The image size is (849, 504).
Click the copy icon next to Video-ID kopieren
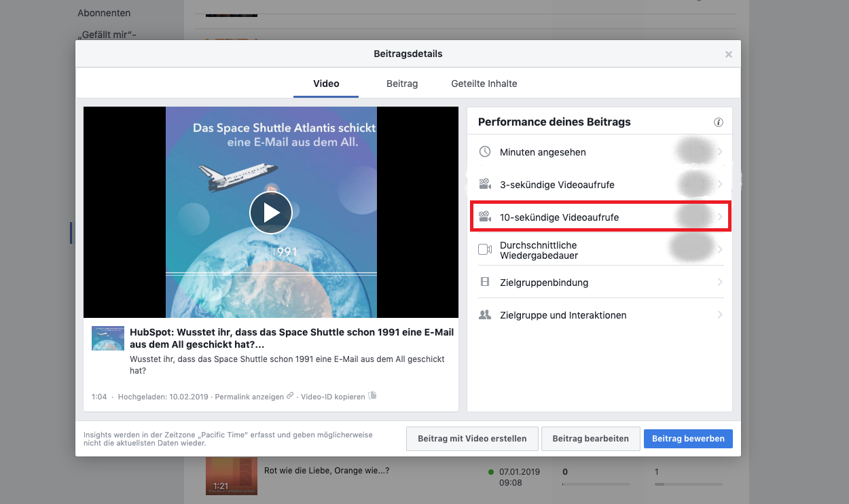[372, 396]
